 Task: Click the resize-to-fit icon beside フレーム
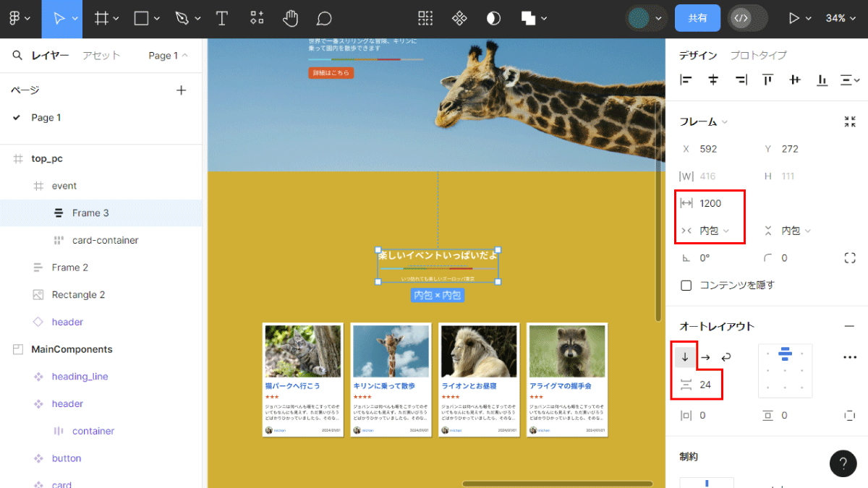(850, 121)
